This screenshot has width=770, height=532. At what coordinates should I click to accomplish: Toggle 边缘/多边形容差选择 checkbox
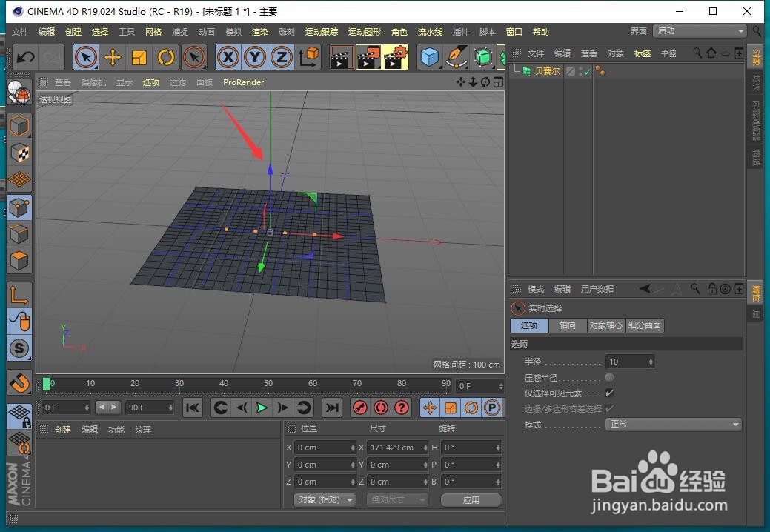(609, 408)
